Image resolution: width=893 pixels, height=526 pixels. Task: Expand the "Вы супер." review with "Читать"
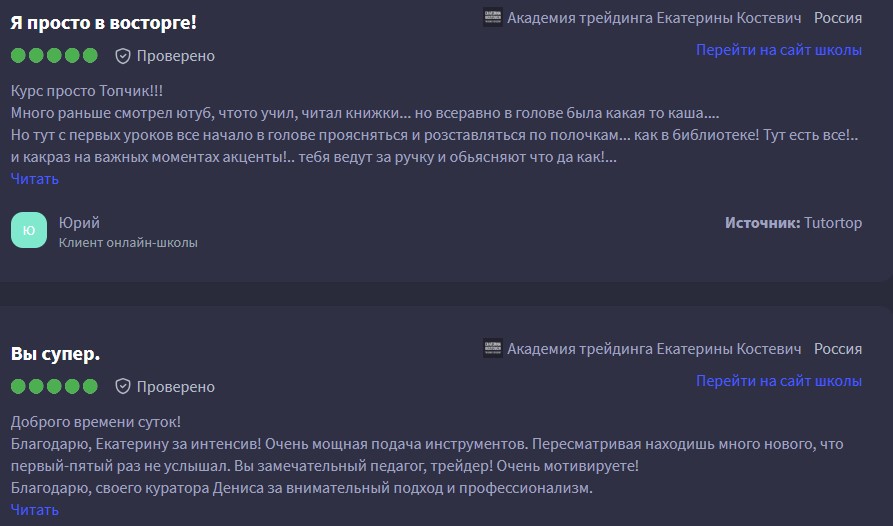click(x=35, y=510)
